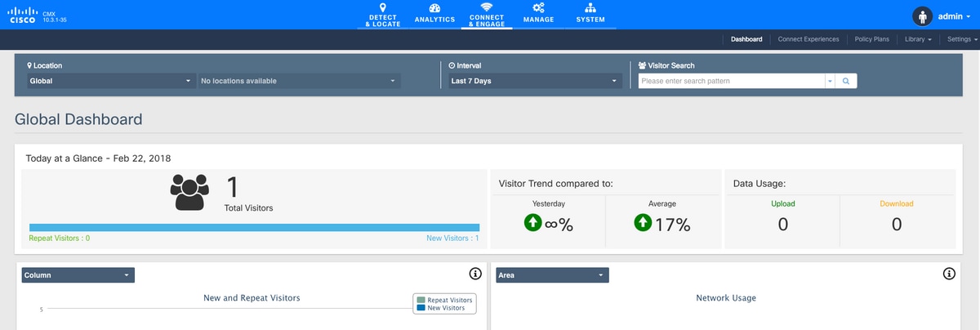Screen dimensions: 980x330
Task: Open the admin user dropdown
Action: pyautogui.click(x=955, y=16)
